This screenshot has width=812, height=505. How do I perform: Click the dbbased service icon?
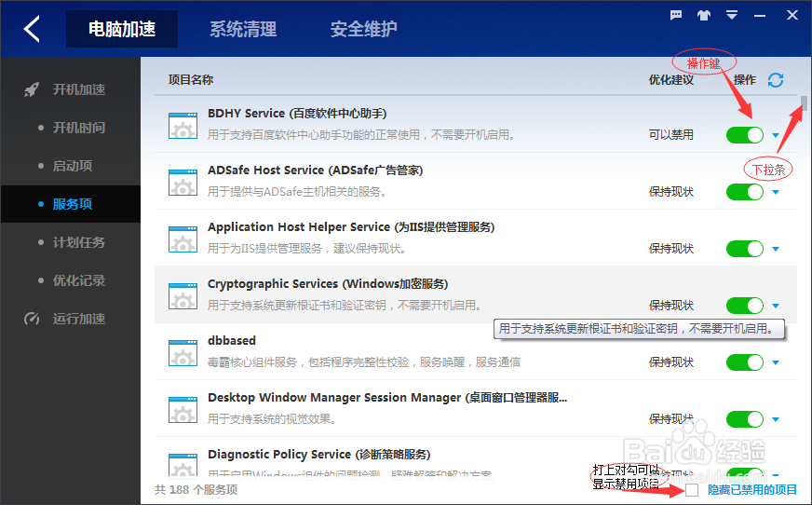183,353
